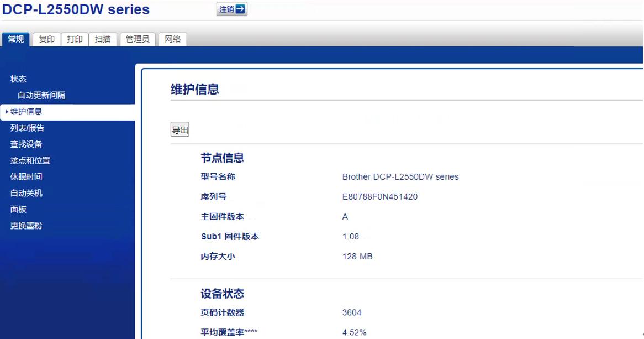Open the 打印 tab

coord(75,39)
